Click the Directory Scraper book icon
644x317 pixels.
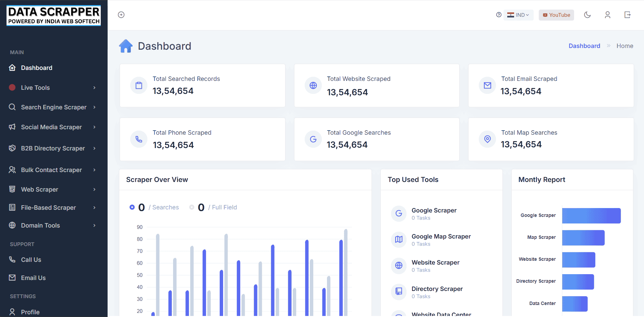(x=399, y=292)
